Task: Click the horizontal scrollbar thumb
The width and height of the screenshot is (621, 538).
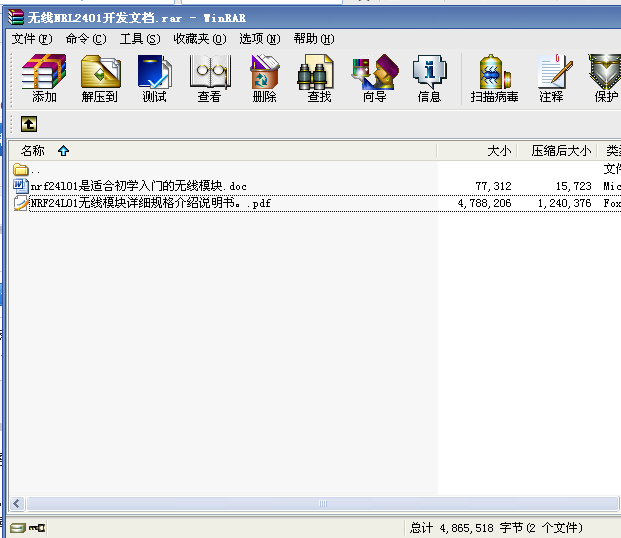Action: point(322,504)
